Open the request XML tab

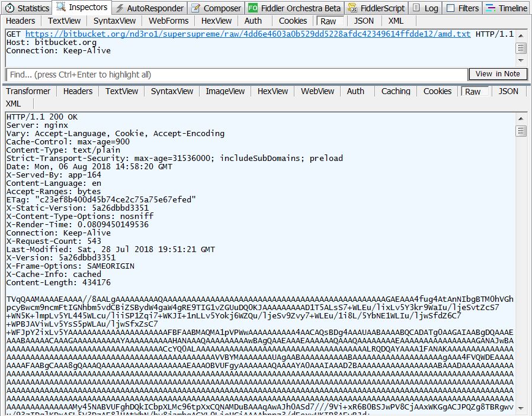click(x=396, y=21)
